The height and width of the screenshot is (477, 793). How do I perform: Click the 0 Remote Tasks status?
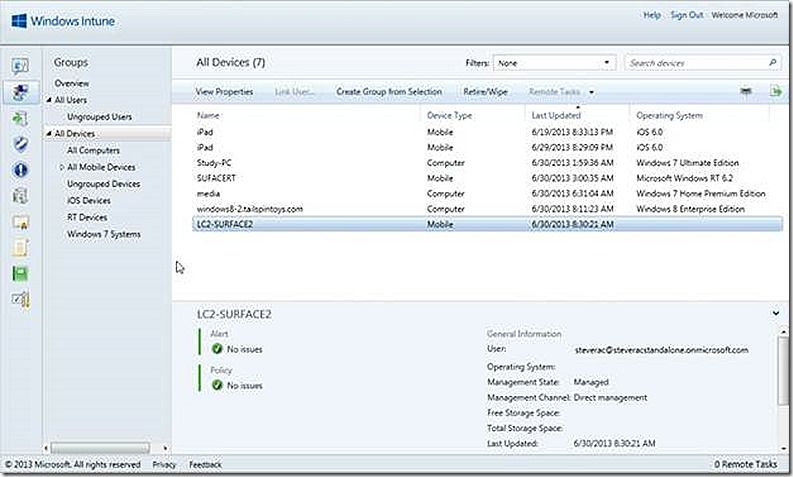click(x=745, y=464)
